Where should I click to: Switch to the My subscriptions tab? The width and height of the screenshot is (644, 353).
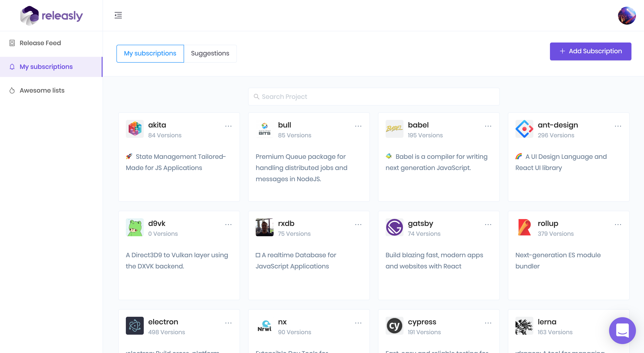[150, 53]
